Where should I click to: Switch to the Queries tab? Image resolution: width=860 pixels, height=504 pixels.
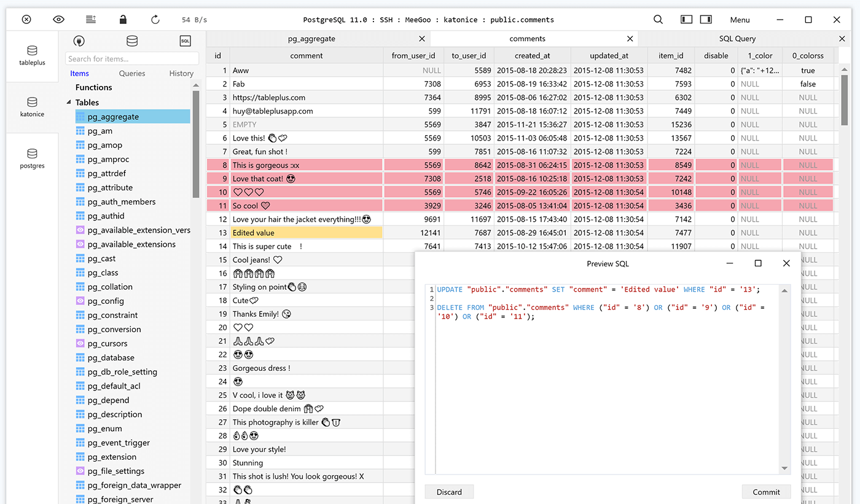pos(132,74)
